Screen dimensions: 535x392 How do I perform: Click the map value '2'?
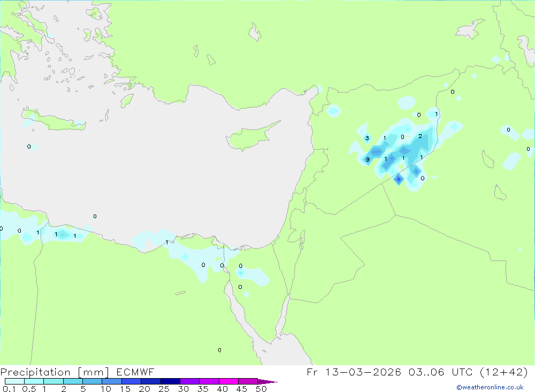coord(420,136)
